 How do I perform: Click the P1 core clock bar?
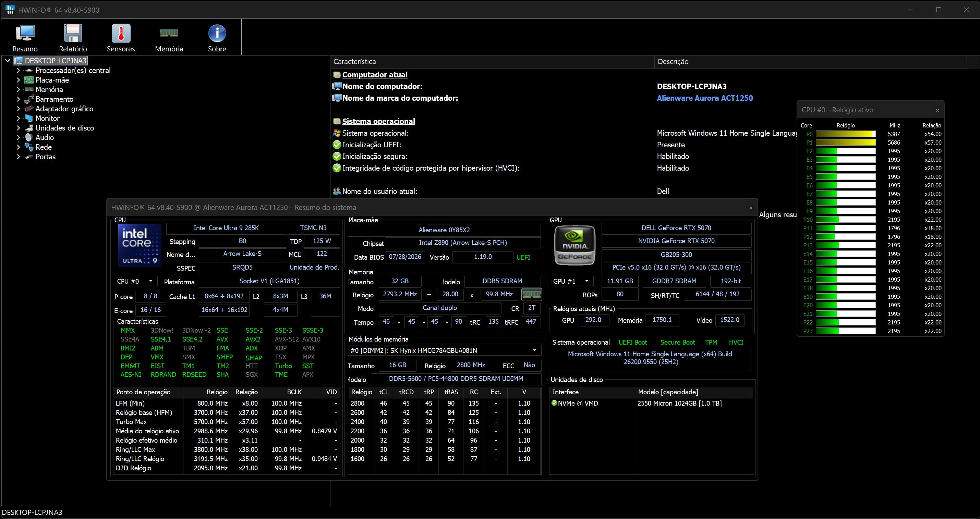(x=845, y=143)
